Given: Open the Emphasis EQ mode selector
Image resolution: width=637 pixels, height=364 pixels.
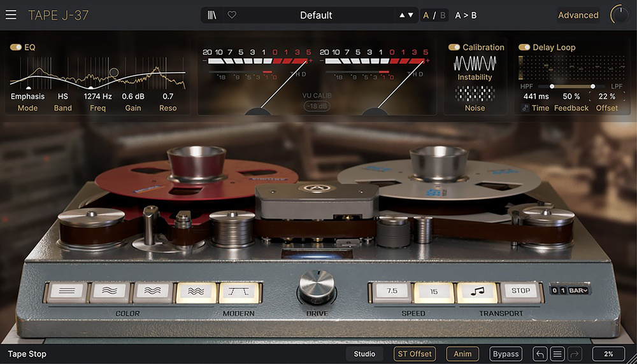Looking at the screenshot, I should click(x=27, y=97).
